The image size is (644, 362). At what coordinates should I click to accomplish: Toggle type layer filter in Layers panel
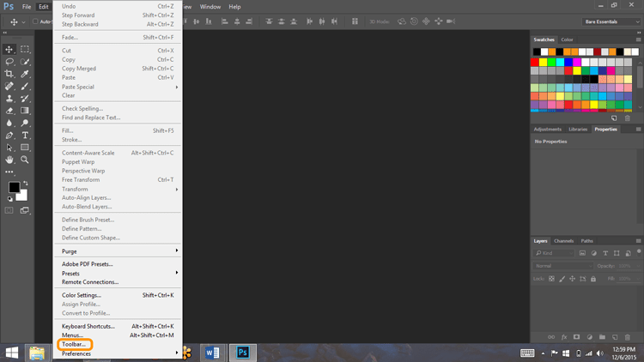pos(605,253)
